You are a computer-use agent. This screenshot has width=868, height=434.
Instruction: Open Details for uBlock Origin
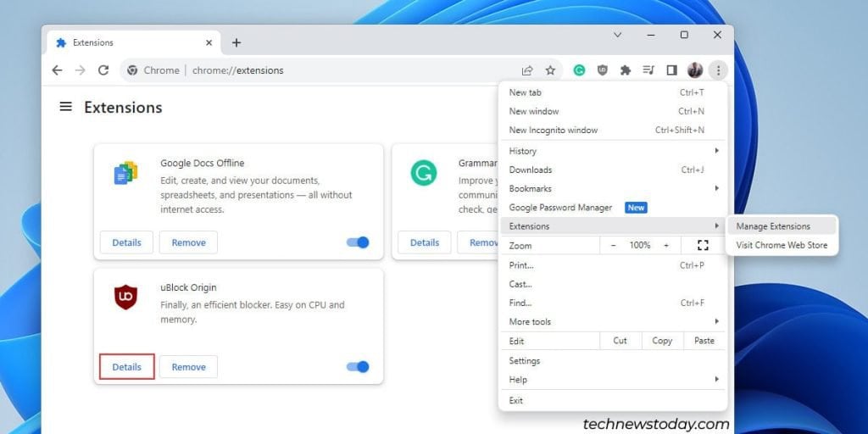[x=127, y=367]
